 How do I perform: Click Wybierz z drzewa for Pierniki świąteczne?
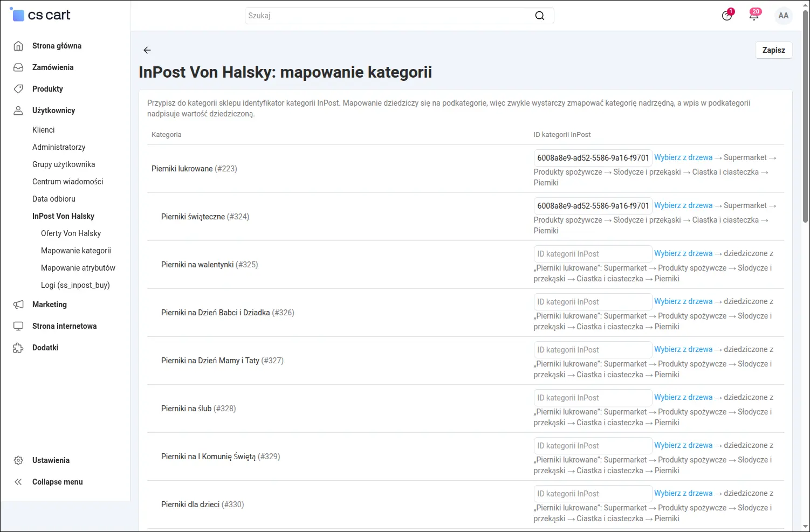[x=683, y=205]
